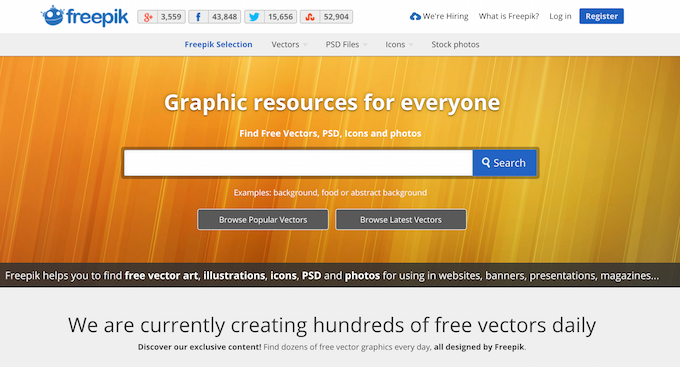Open the Vectors menu
The width and height of the screenshot is (680, 367).
point(285,44)
